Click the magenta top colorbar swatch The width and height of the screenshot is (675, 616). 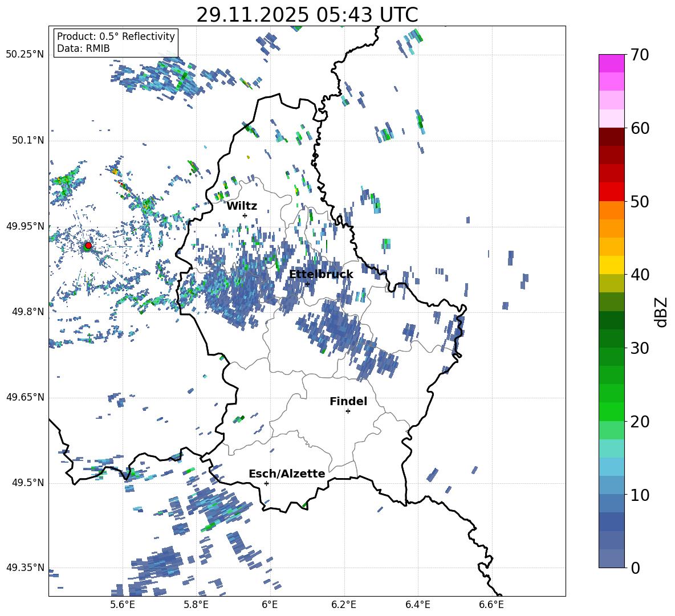pos(611,63)
